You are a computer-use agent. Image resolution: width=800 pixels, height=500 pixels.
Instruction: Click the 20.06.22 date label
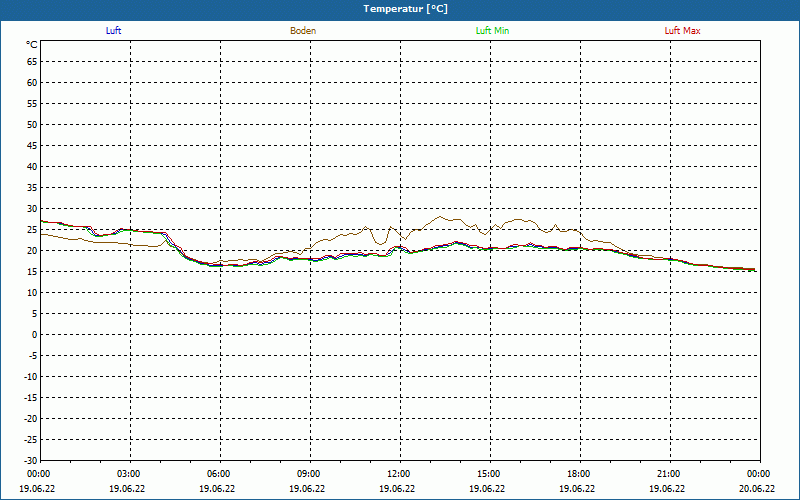pyautogui.click(x=757, y=489)
